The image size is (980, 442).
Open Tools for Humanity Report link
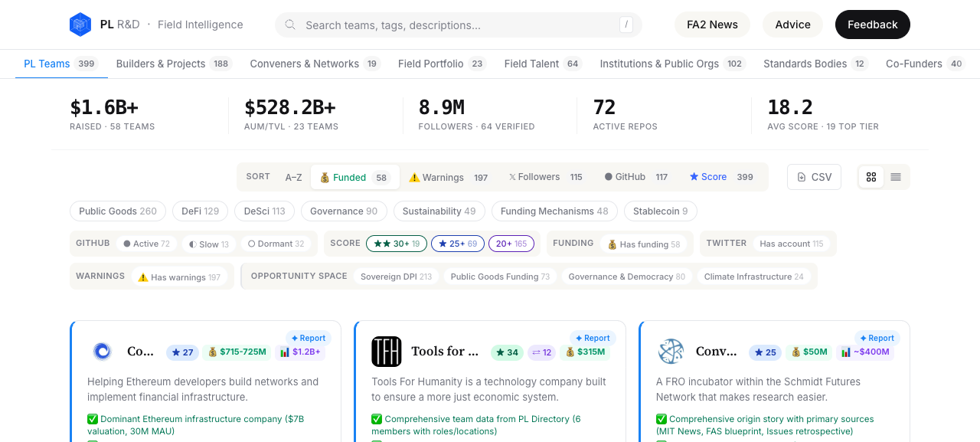tap(593, 338)
